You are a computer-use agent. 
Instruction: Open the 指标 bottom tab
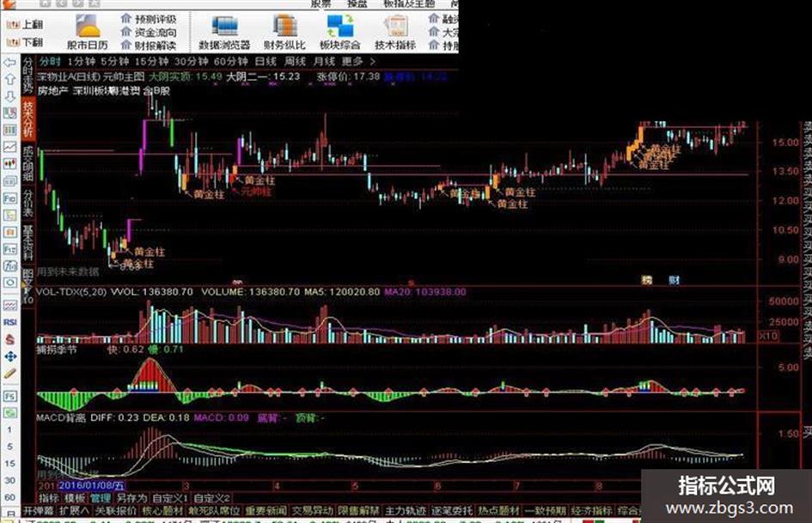click(x=49, y=498)
